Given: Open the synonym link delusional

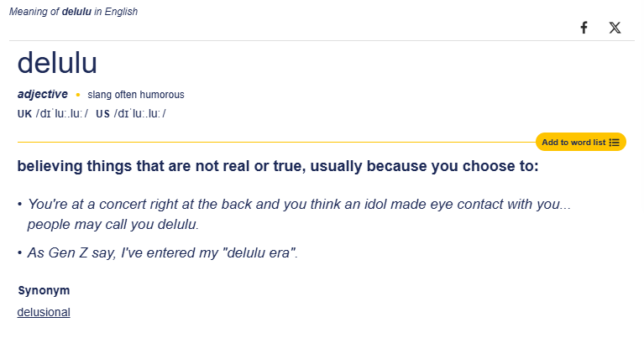Looking at the screenshot, I should point(44,312).
